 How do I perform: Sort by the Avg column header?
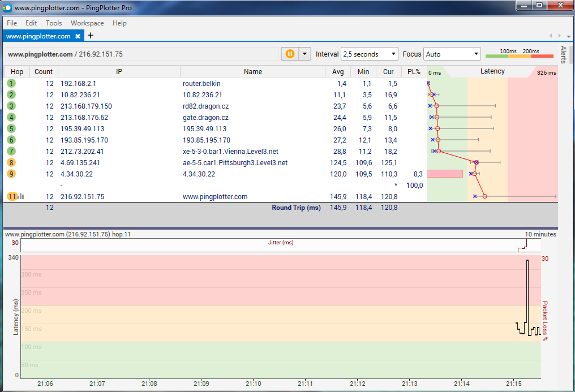tap(338, 72)
